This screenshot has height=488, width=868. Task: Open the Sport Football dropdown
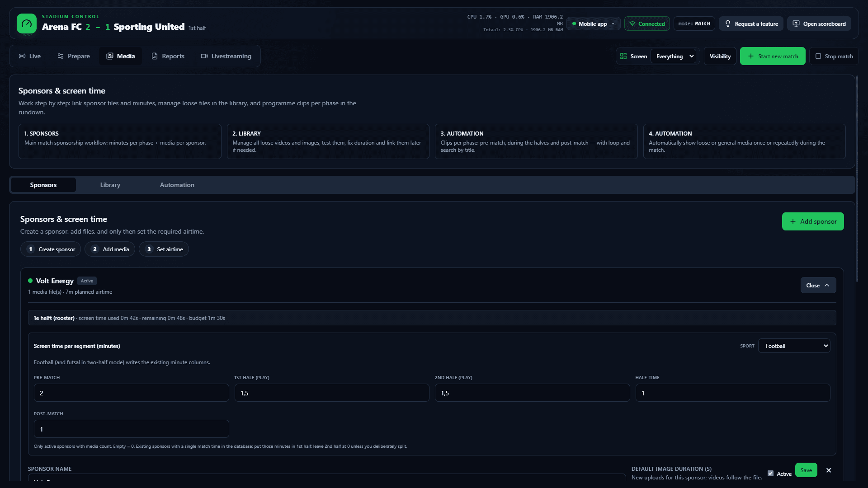(794, 346)
